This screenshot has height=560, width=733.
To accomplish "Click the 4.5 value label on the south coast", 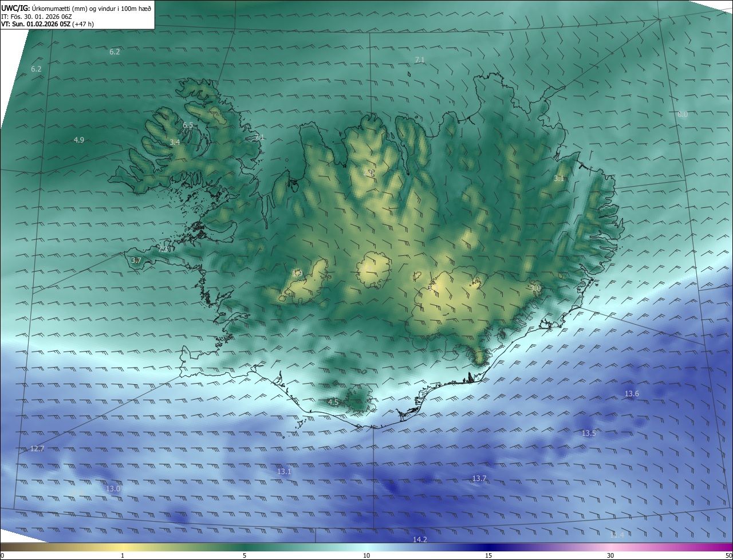I will tap(333, 403).
